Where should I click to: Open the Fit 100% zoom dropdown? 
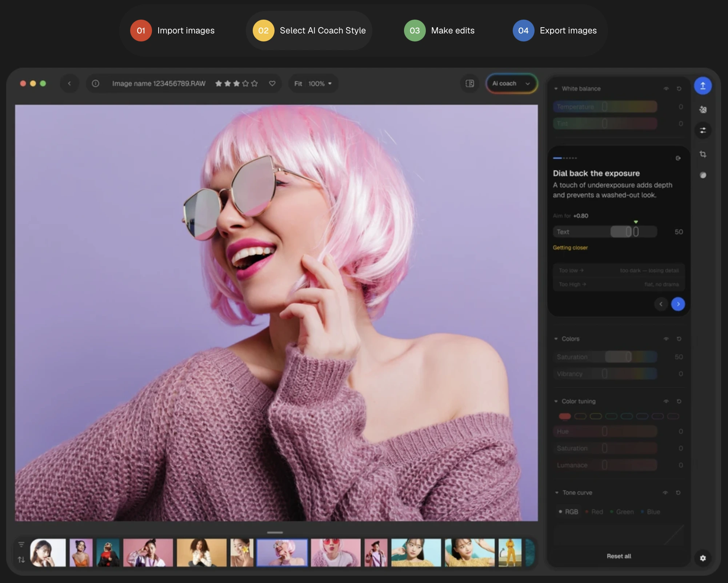[x=313, y=84]
